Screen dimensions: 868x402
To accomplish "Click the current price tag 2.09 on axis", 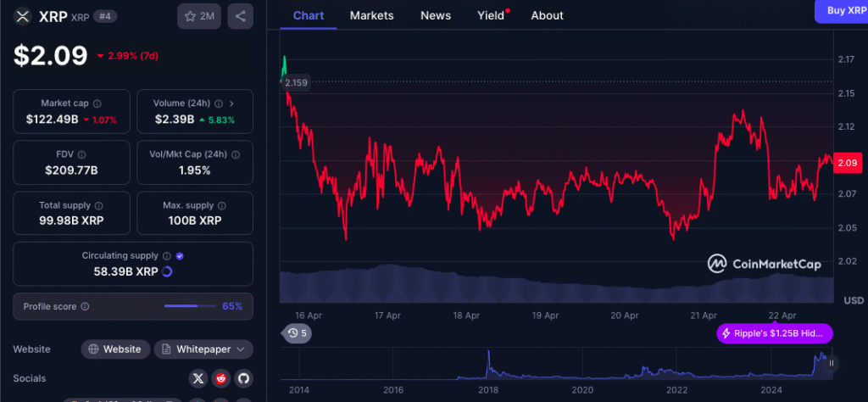I will click(x=847, y=163).
